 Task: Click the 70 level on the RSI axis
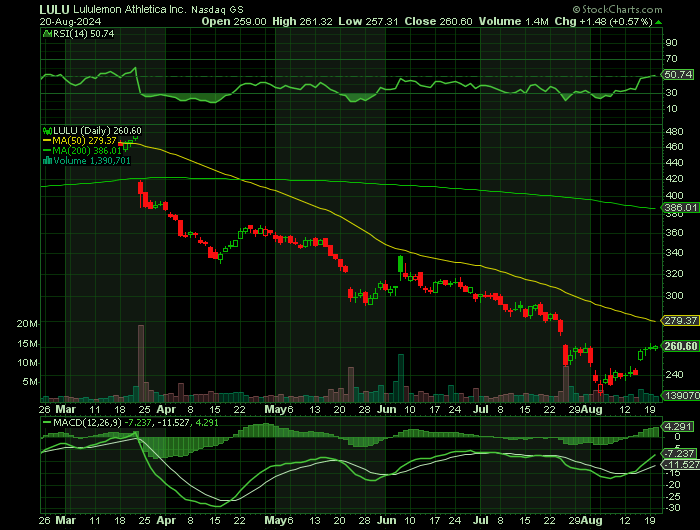point(671,58)
